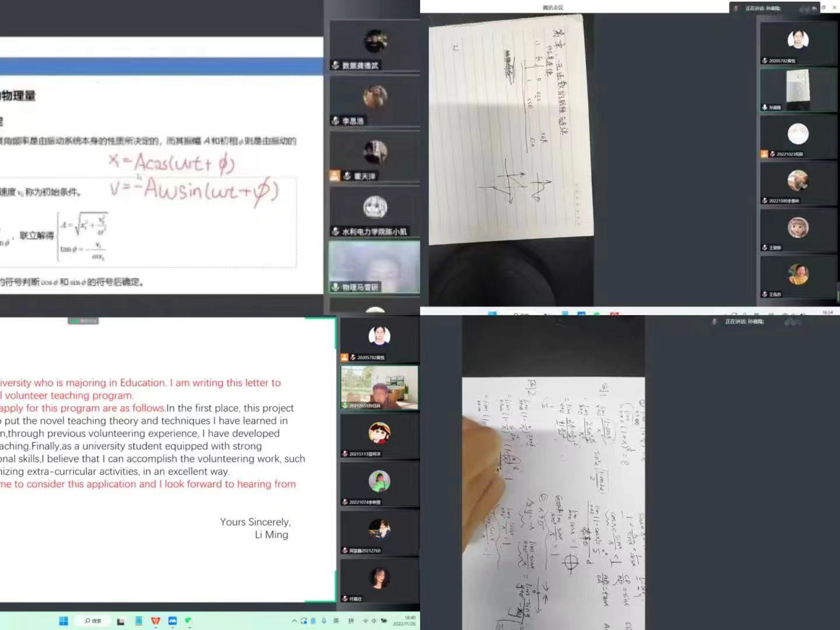Screen dimensions: 840x630
Task: Select participant 李惠浩 tile
Action: [x=374, y=101]
